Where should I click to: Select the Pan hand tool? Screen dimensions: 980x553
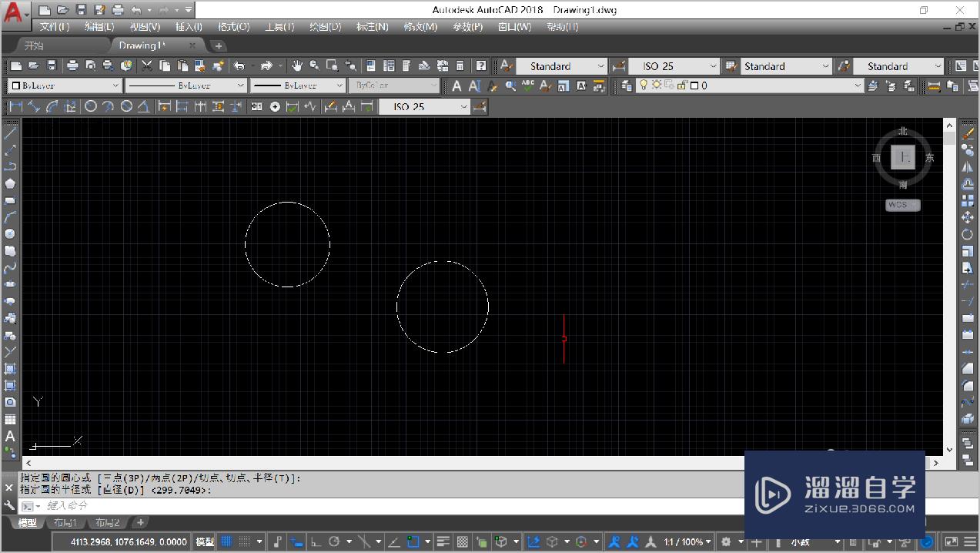click(x=296, y=66)
